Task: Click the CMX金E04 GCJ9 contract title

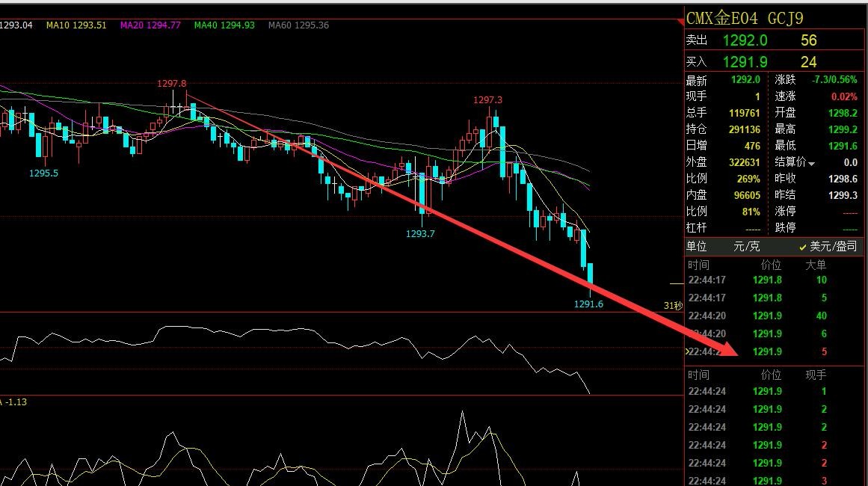Action: (745, 18)
